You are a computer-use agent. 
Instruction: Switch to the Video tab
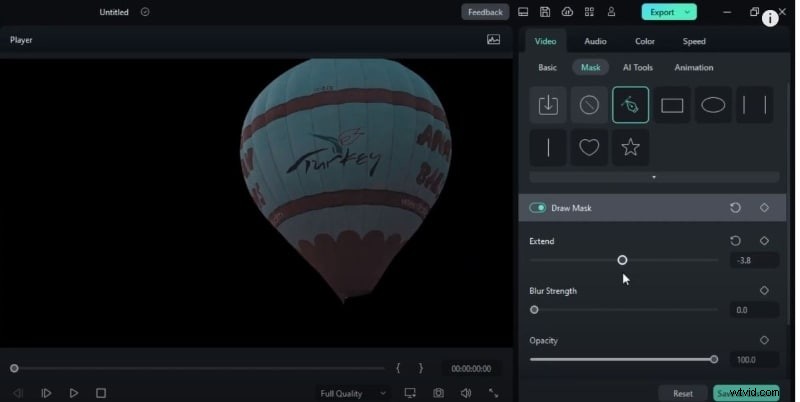(545, 41)
